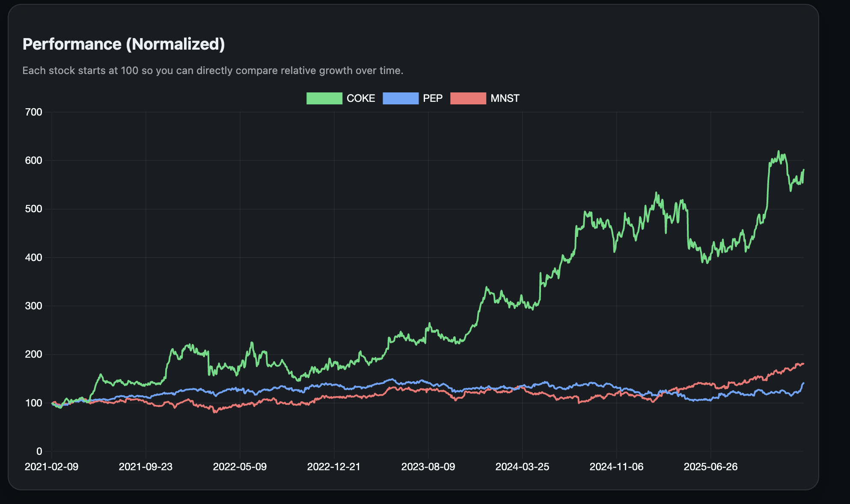Click the blue PEP legend swatch
The image size is (850, 504).
pyautogui.click(x=400, y=98)
